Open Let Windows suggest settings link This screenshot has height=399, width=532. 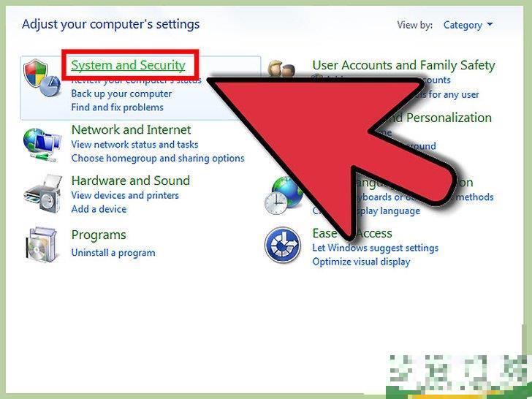point(376,248)
